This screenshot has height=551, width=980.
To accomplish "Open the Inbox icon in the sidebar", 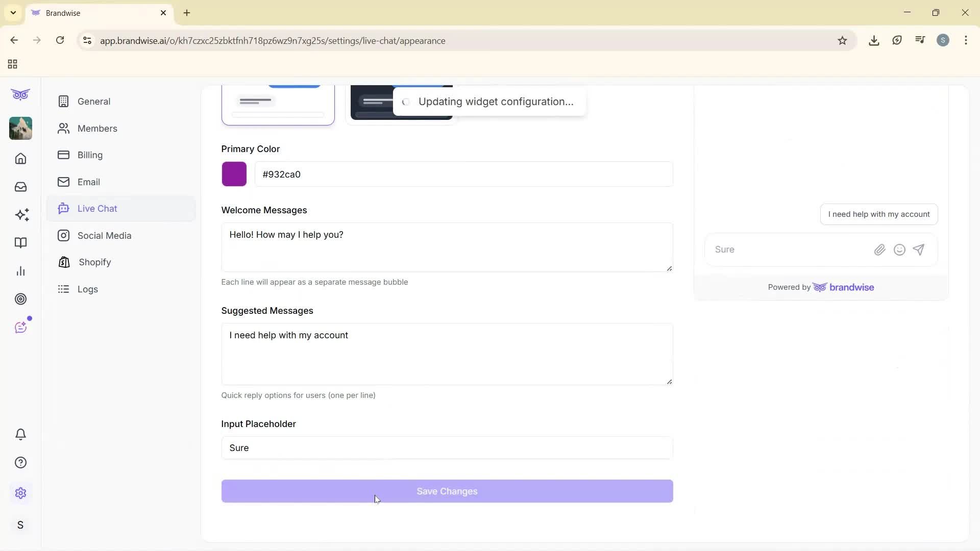I will coord(20,187).
